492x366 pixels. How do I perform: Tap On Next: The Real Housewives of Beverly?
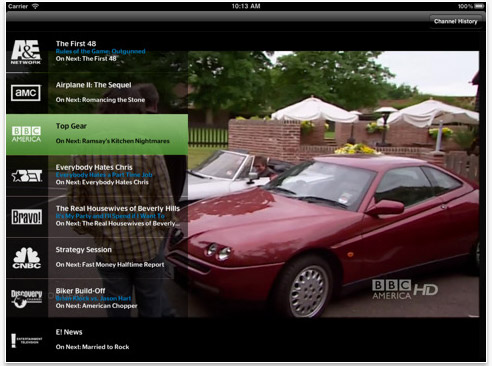[118, 224]
